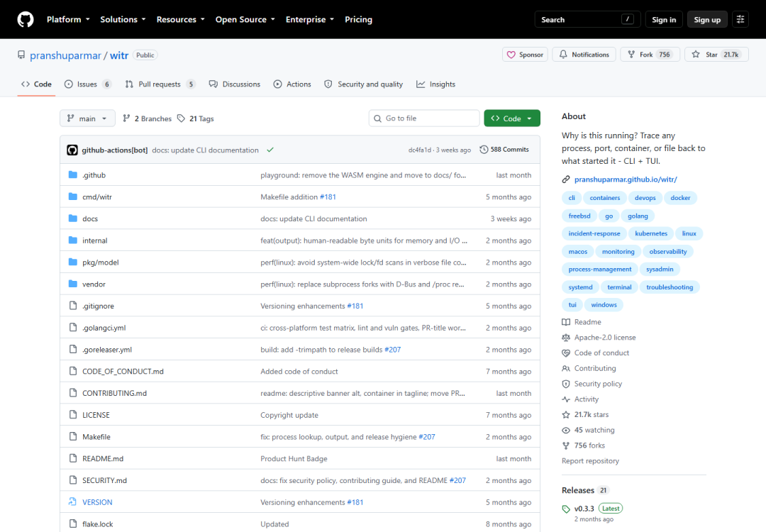The height and width of the screenshot is (532, 766).
Task: Click the tag icon next to 21 Tags
Action: tap(182, 118)
